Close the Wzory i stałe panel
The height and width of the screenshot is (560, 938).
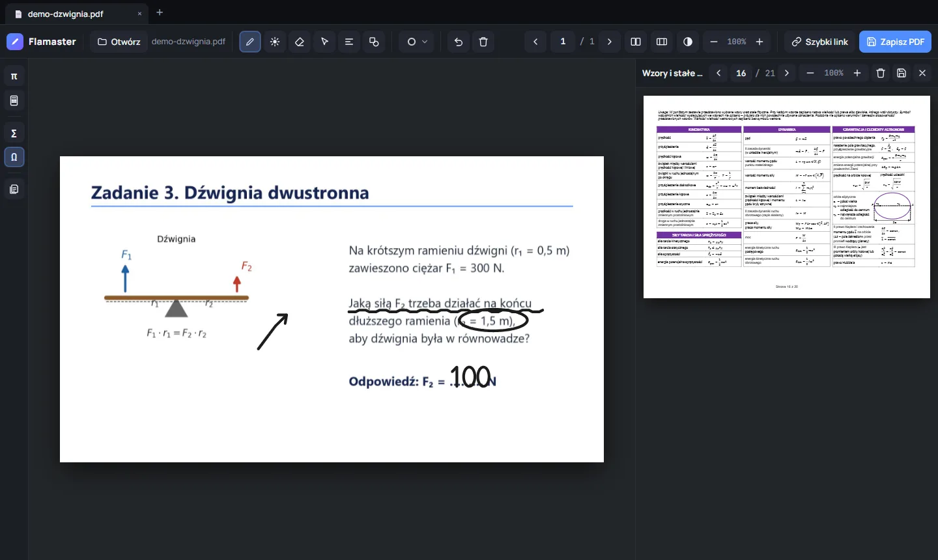click(922, 73)
